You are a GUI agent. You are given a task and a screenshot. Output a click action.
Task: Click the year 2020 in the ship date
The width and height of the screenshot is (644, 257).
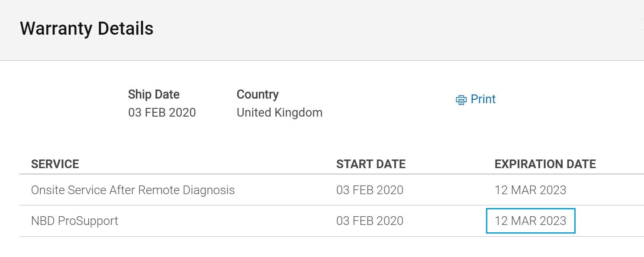[182, 113]
